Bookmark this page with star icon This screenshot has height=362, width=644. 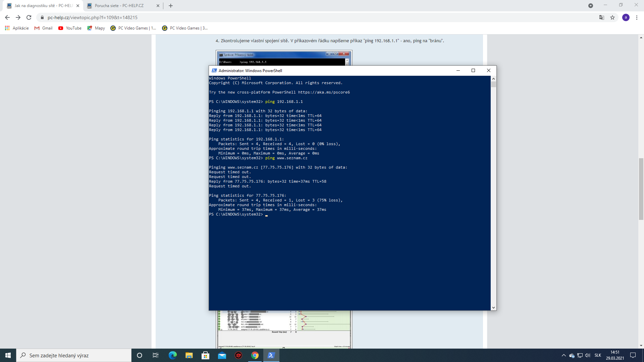(x=612, y=17)
